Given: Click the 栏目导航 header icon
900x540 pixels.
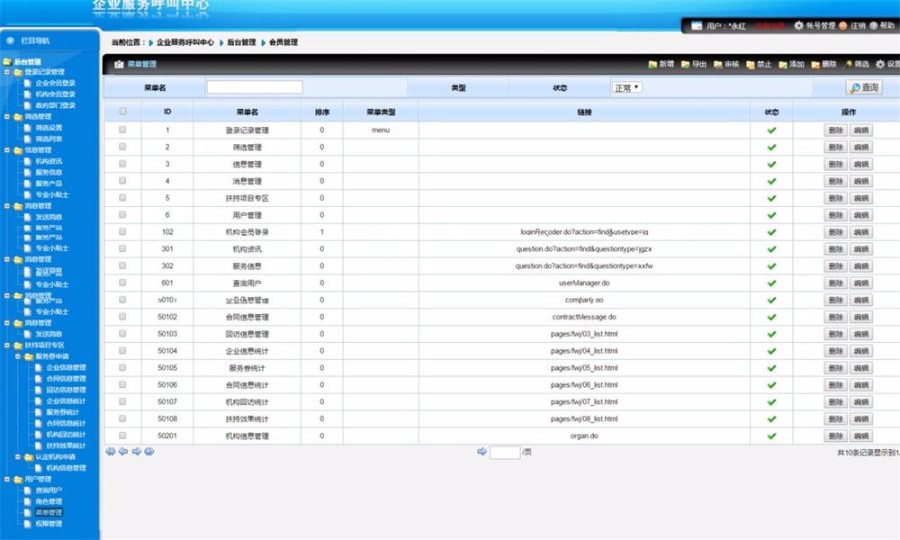Looking at the screenshot, I should tap(10, 41).
